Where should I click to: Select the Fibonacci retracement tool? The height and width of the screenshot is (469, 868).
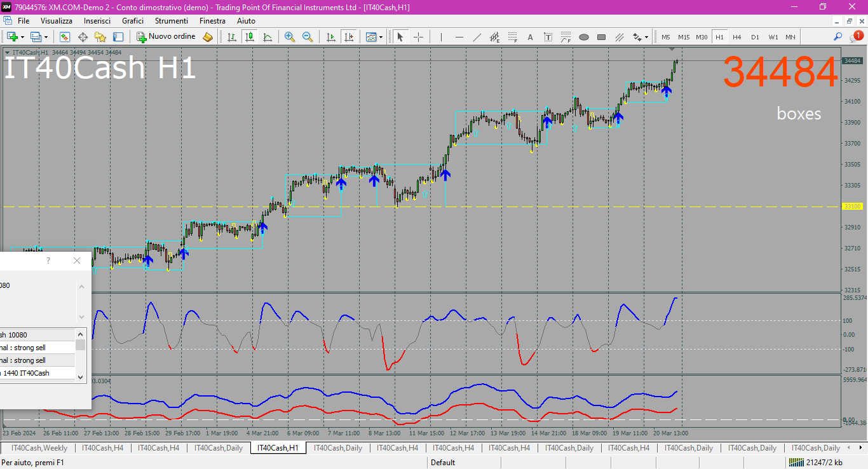pos(512,37)
